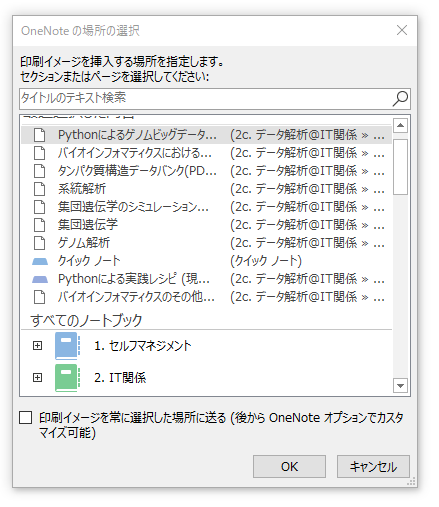The height and width of the screenshot is (507, 439).
Task: Click the Pythonによる実践レシピ section icon
Action: point(40,279)
